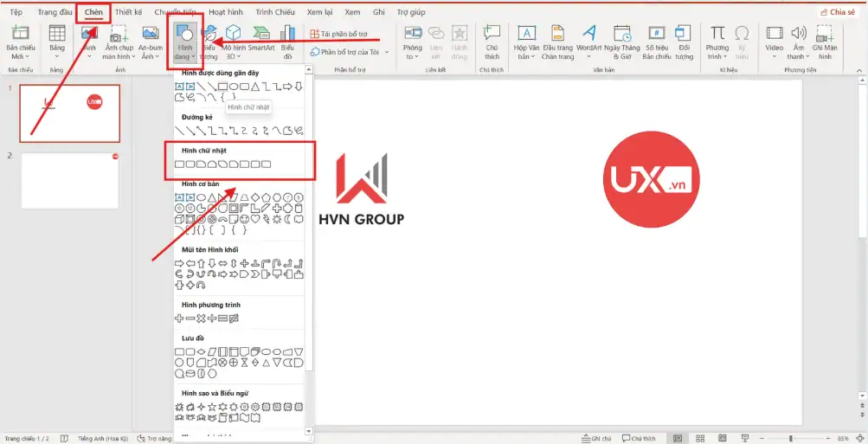Start Ghi Màn hình screen recording
The width and height of the screenshot is (868, 444).
(826, 42)
